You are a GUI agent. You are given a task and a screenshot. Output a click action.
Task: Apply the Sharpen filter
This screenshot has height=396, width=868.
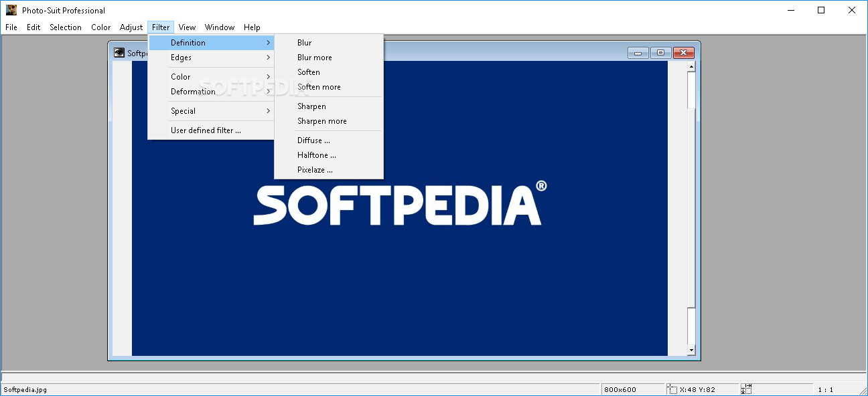(329, 106)
